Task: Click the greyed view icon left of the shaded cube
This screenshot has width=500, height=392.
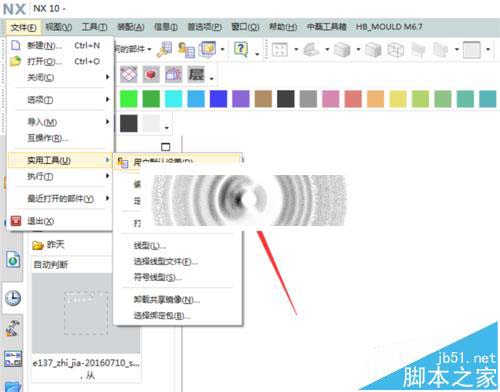Action: tap(312, 50)
